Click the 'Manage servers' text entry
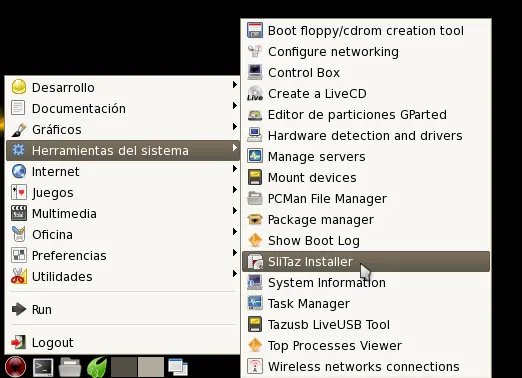 317,157
